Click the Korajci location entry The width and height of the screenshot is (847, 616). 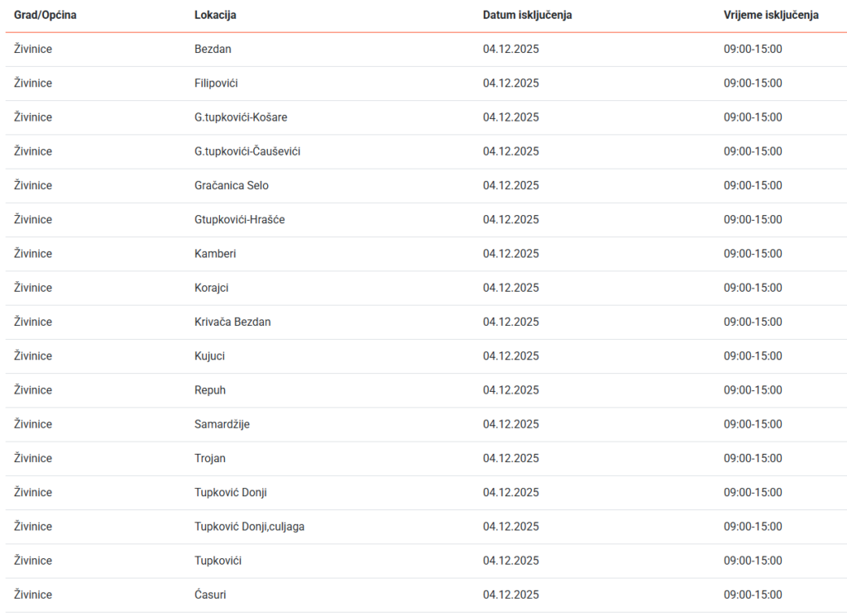[x=211, y=288]
